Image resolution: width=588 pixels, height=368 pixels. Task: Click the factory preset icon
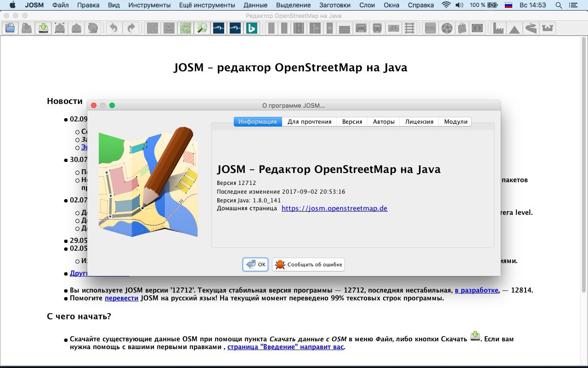499,28
